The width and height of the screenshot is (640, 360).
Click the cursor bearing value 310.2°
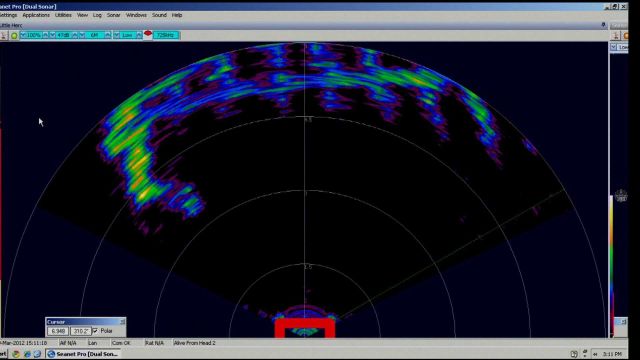pos(80,331)
